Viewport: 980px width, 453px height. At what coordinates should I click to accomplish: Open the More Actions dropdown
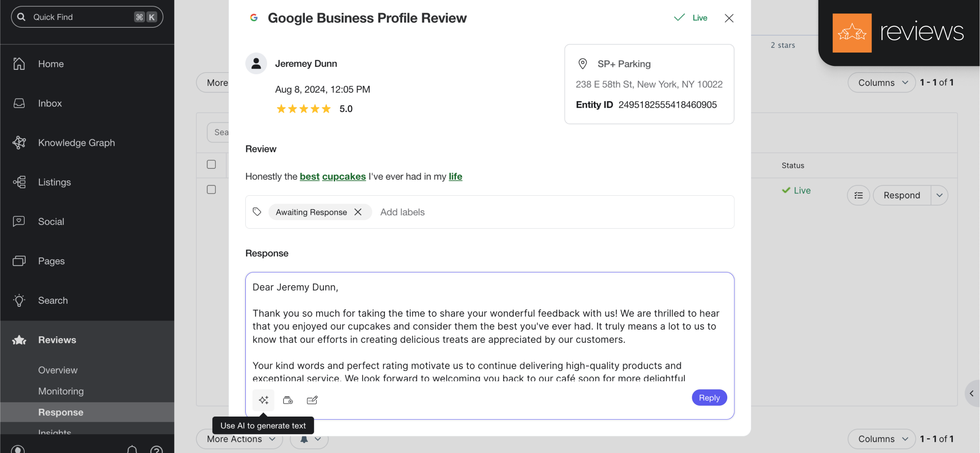(x=240, y=439)
